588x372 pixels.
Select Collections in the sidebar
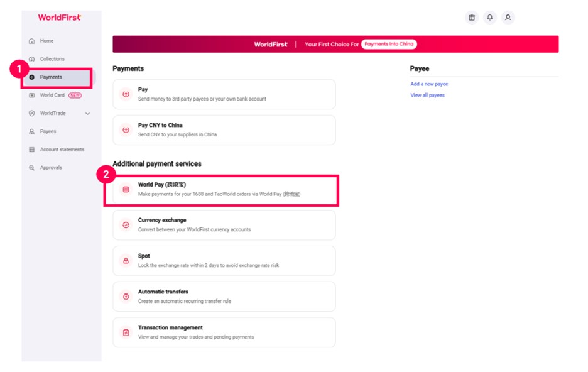(x=52, y=59)
